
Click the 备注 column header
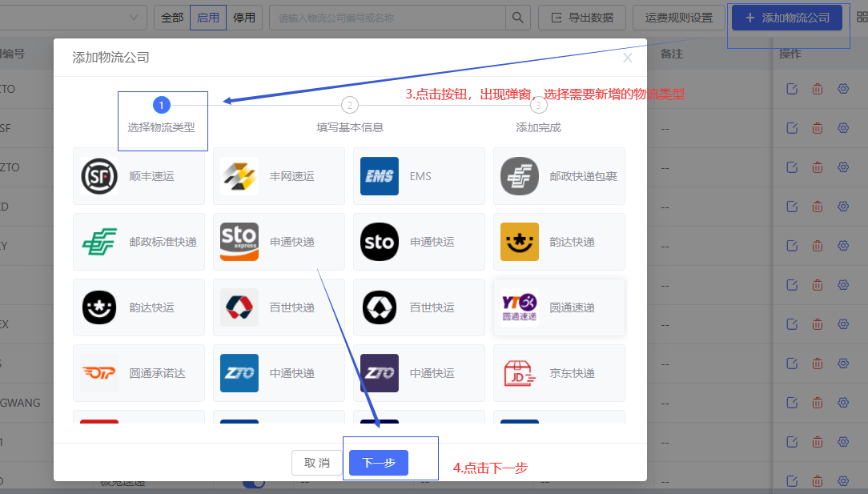click(672, 54)
